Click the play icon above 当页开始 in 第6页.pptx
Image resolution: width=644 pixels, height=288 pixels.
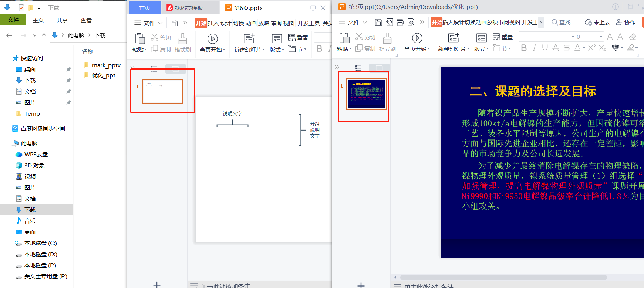(x=212, y=38)
